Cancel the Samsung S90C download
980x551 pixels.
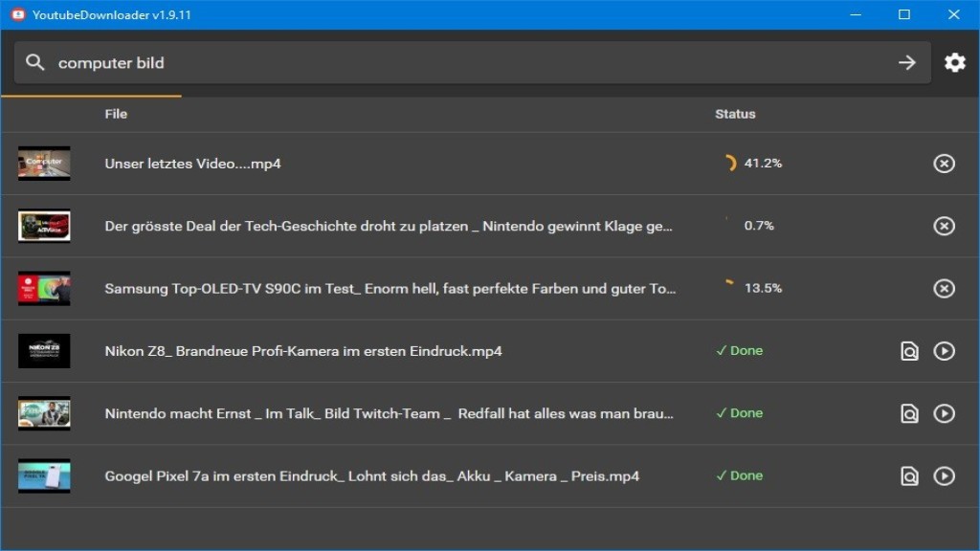[944, 288]
